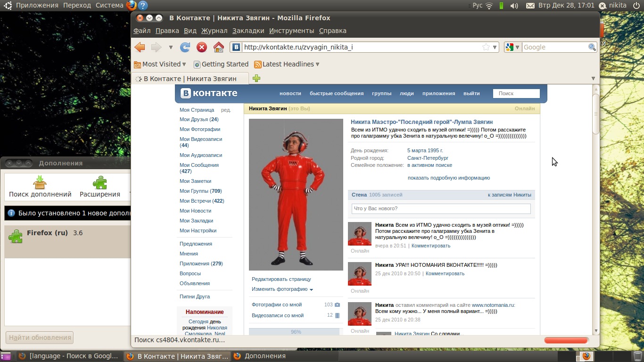The height and width of the screenshot is (362, 644).
Task: Click показать подробную информацию link
Action: coord(448,178)
